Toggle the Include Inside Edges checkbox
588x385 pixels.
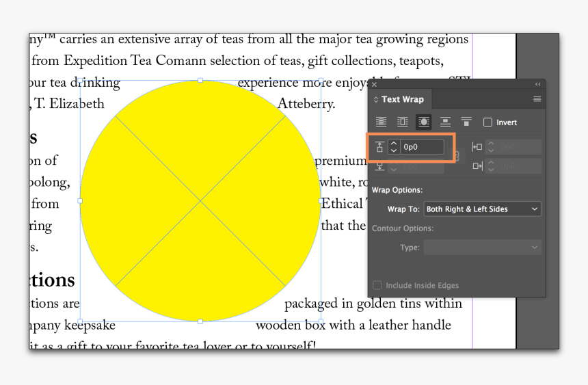click(x=377, y=285)
